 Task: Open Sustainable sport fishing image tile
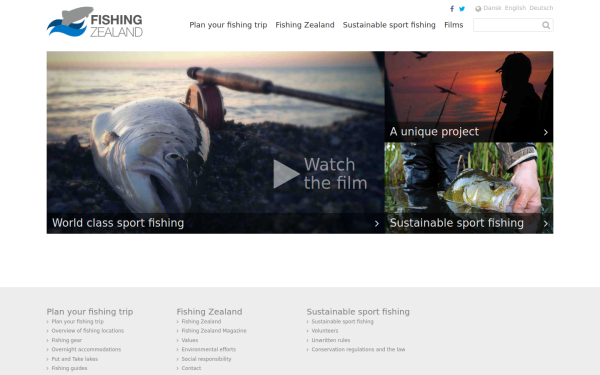click(x=469, y=188)
